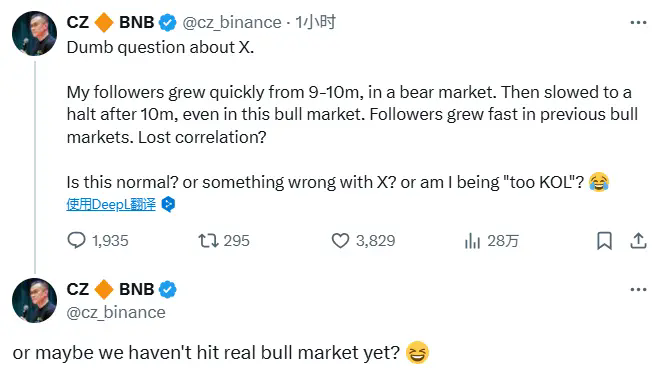
Task: Open CZ's profile picture on the second tweet
Action: click(x=35, y=300)
